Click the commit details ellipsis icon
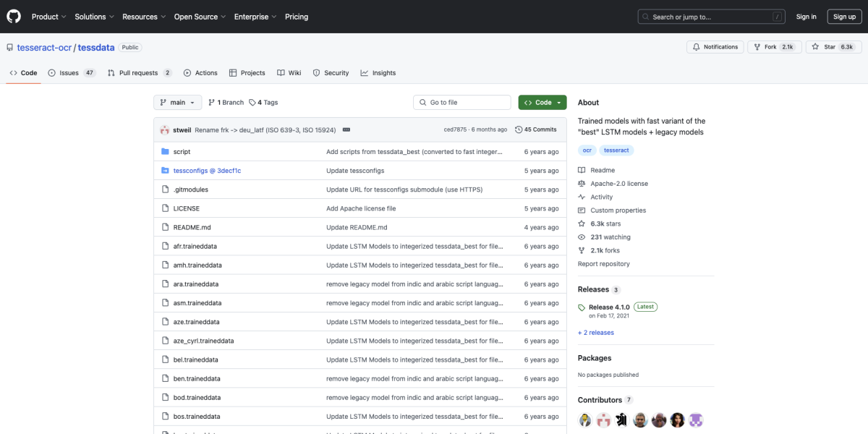Image resolution: width=868 pixels, height=434 pixels. point(346,129)
